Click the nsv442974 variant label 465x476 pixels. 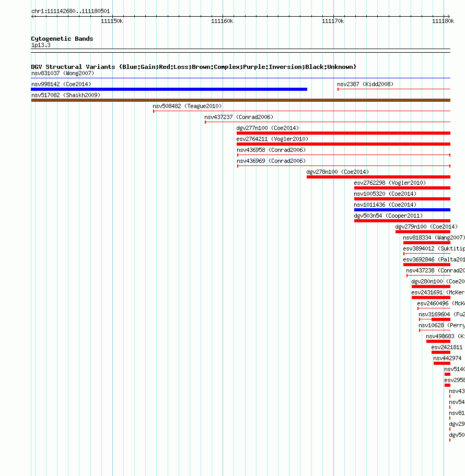click(x=447, y=358)
